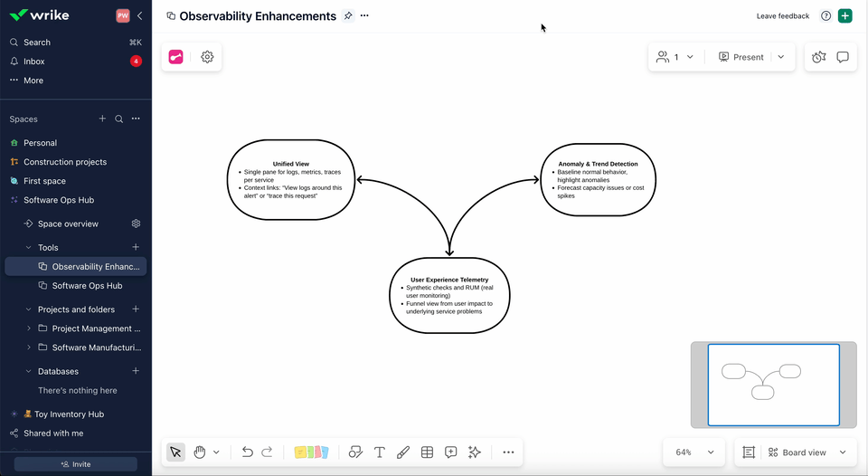Select the hand pan tool

pyautogui.click(x=200, y=452)
